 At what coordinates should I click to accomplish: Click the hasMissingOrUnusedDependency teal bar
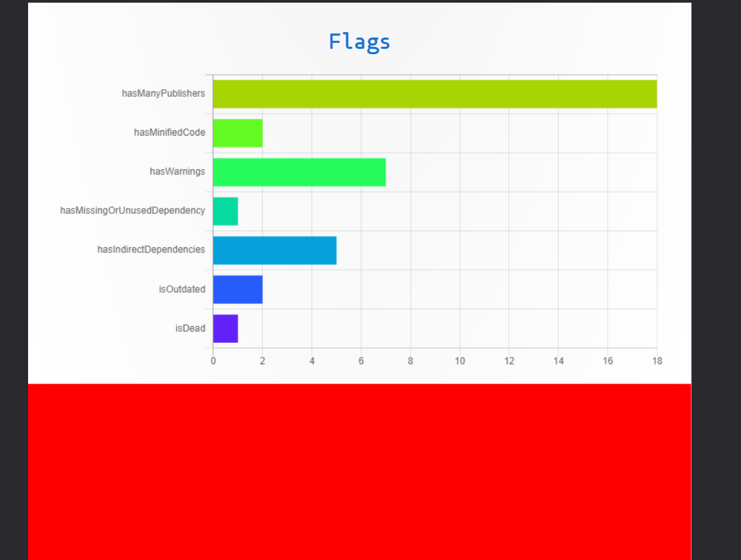(x=225, y=211)
